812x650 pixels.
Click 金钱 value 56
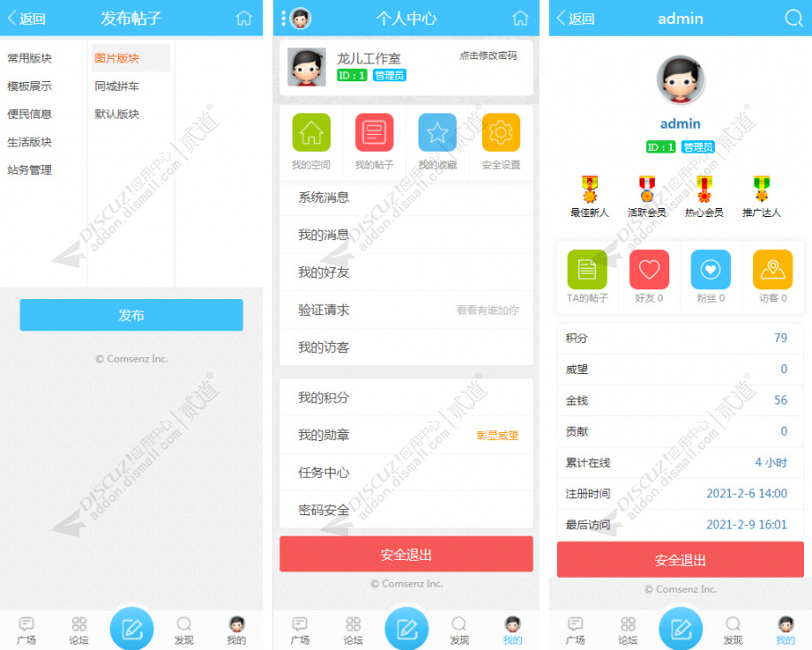(781, 400)
